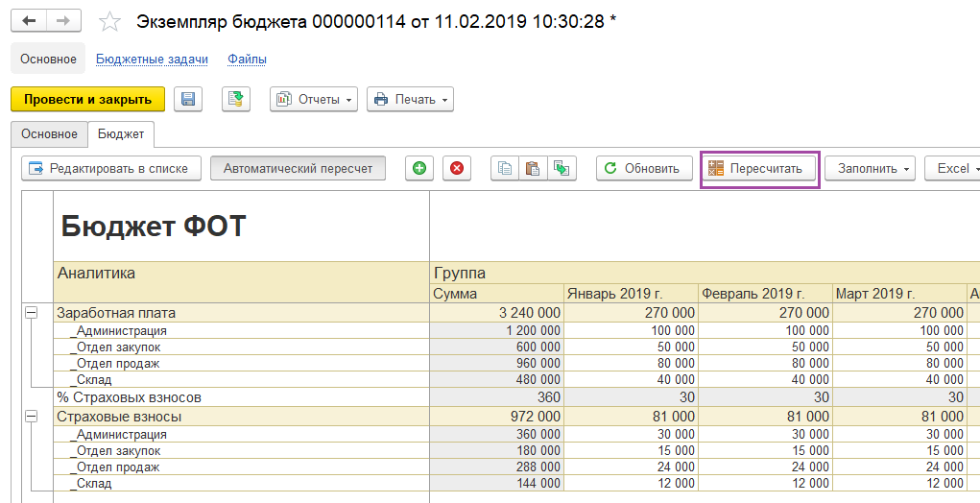Click the Обновить refresh button
Viewport: 980px width, 503px height.
(644, 168)
